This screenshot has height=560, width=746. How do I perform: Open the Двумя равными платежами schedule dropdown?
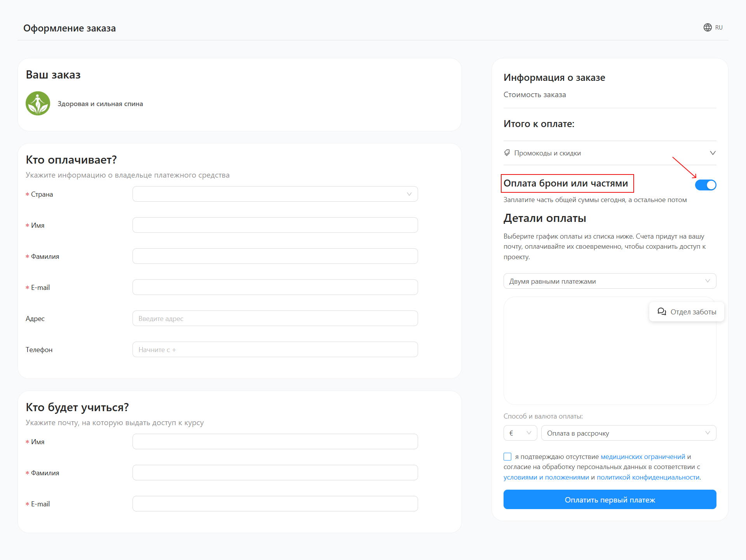coord(609,281)
